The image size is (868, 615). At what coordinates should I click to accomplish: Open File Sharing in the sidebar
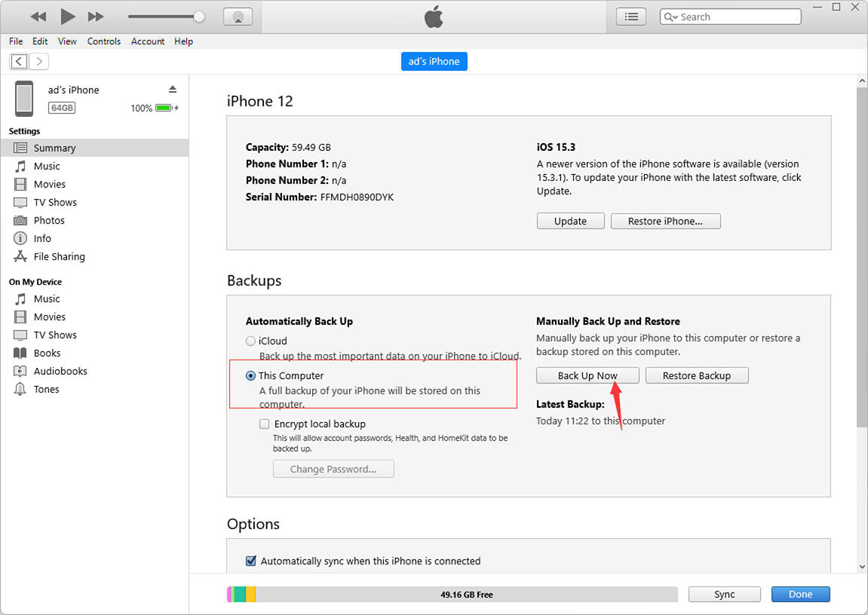pyautogui.click(x=59, y=256)
